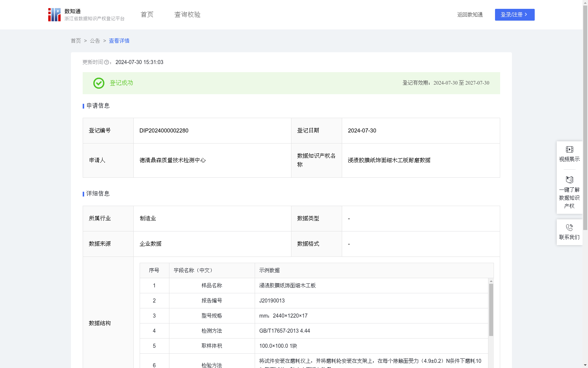Screen dimensions: 588x368
Task: Click the 数据结构 row label
Action: pos(100,323)
